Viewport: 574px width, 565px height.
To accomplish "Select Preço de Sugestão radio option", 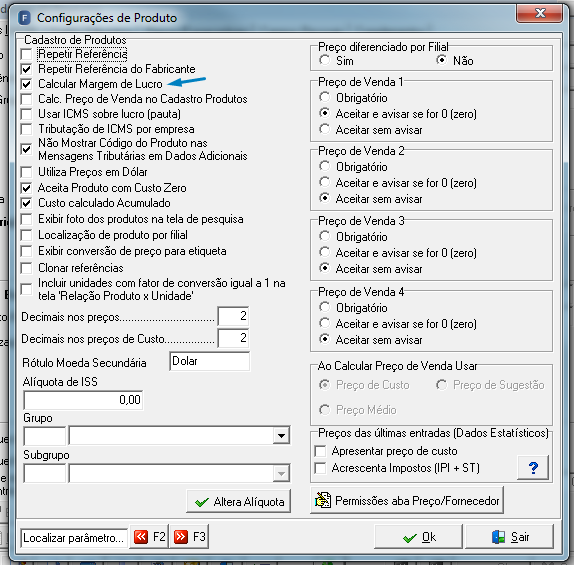I will tap(441, 385).
